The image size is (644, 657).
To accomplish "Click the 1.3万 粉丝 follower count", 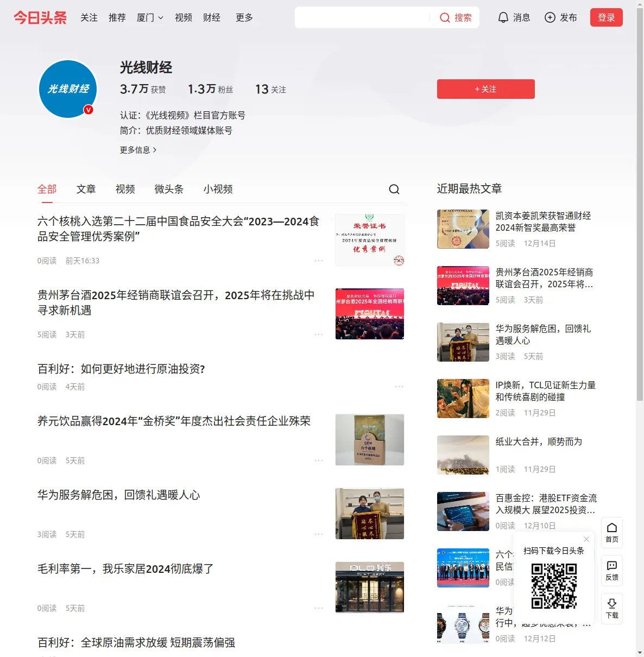I will pos(210,89).
